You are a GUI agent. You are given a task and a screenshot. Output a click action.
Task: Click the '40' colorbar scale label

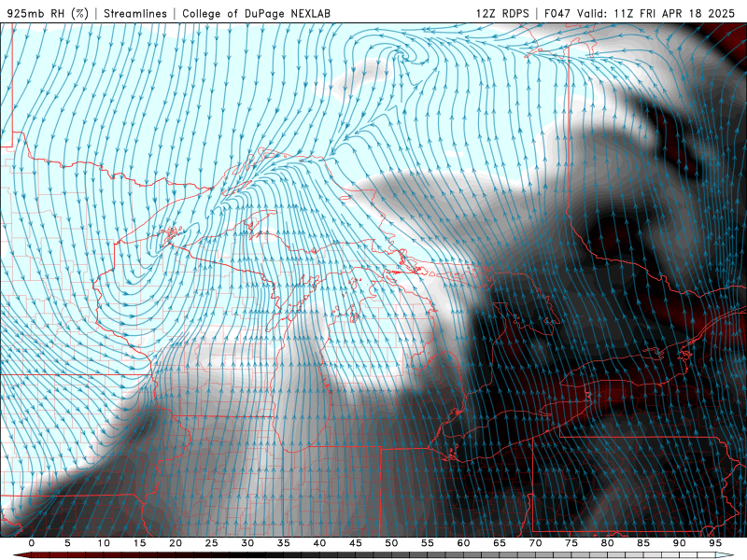tap(319, 543)
